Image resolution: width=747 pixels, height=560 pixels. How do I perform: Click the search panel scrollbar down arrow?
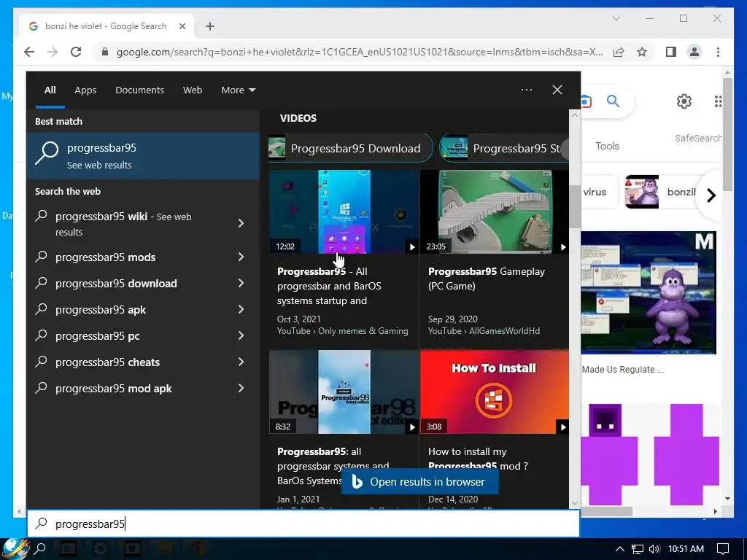click(x=575, y=503)
